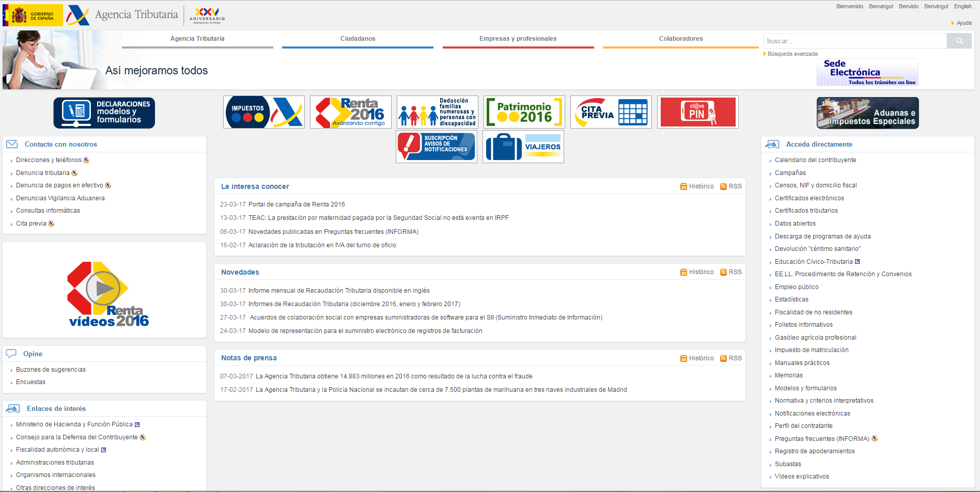Open the Declaraciones modelos y formularios banner

tap(104, 113)
